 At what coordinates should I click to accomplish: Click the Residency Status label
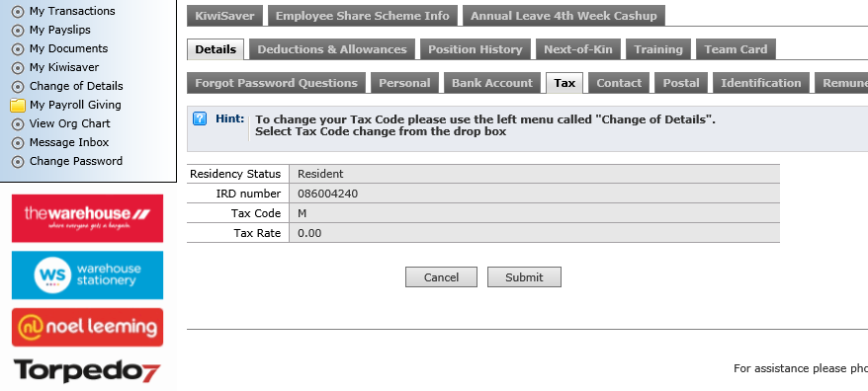(235, 174)
